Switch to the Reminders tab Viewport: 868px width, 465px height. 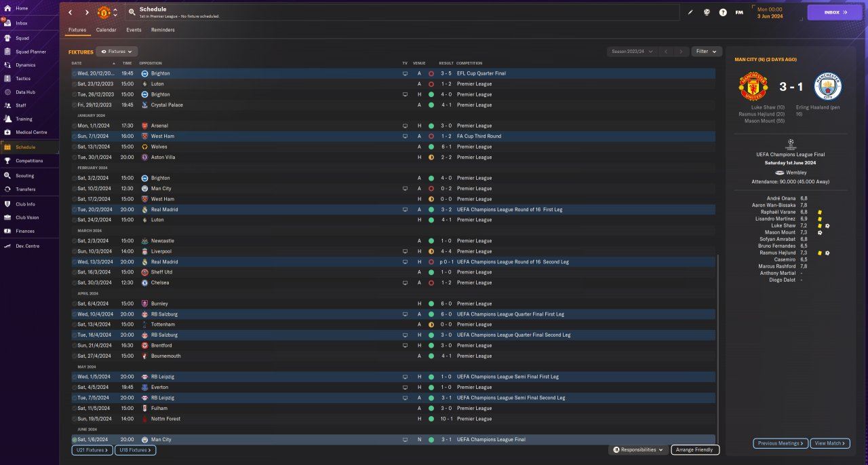(163, 30)
